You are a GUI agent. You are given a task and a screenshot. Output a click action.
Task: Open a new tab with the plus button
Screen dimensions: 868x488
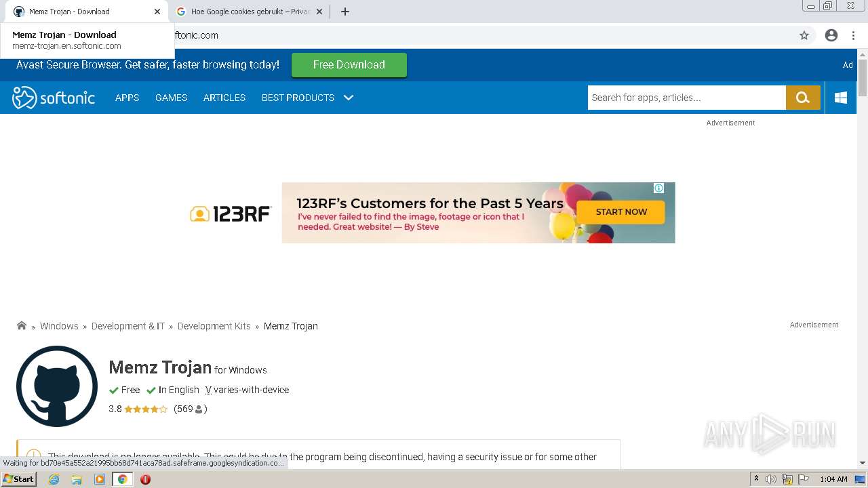point(344,12)
